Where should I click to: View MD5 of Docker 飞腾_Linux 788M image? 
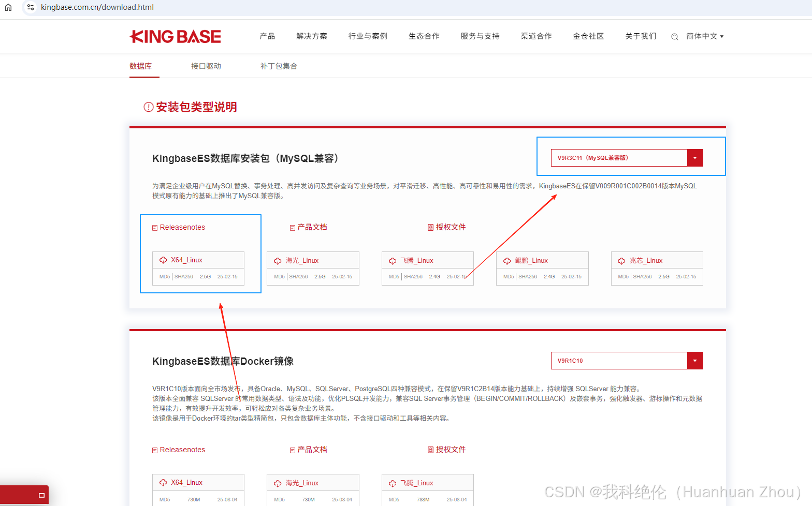tap(394, 500)
